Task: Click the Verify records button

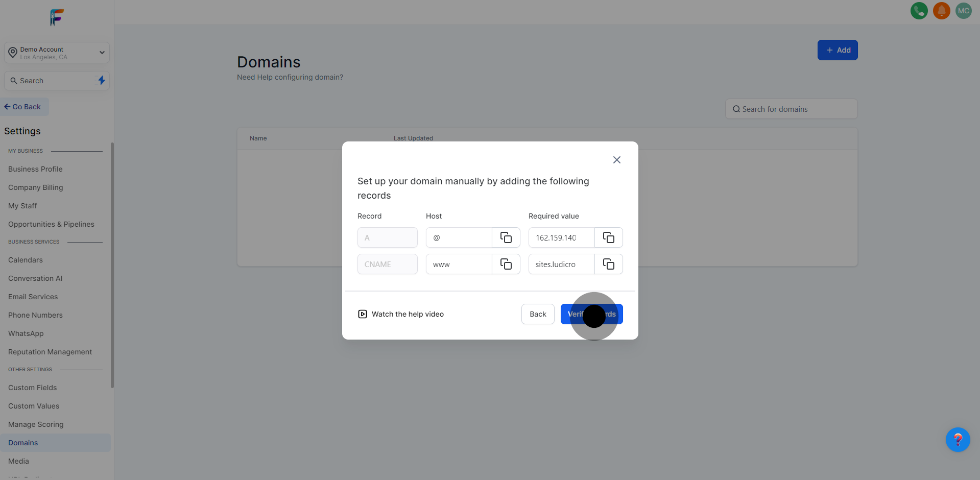Action: (x=591, y=314)
